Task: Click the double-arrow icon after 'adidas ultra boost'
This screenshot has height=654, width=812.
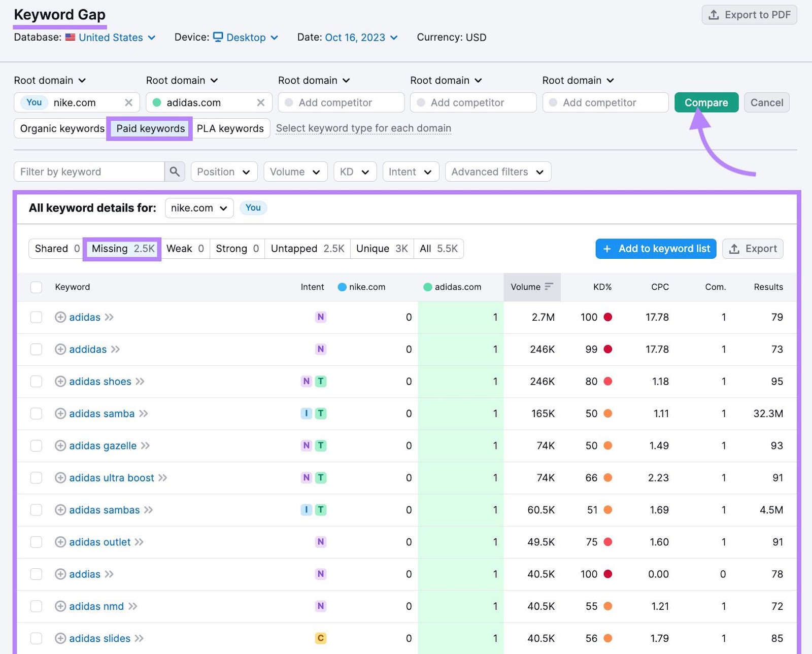Action: 162,477
